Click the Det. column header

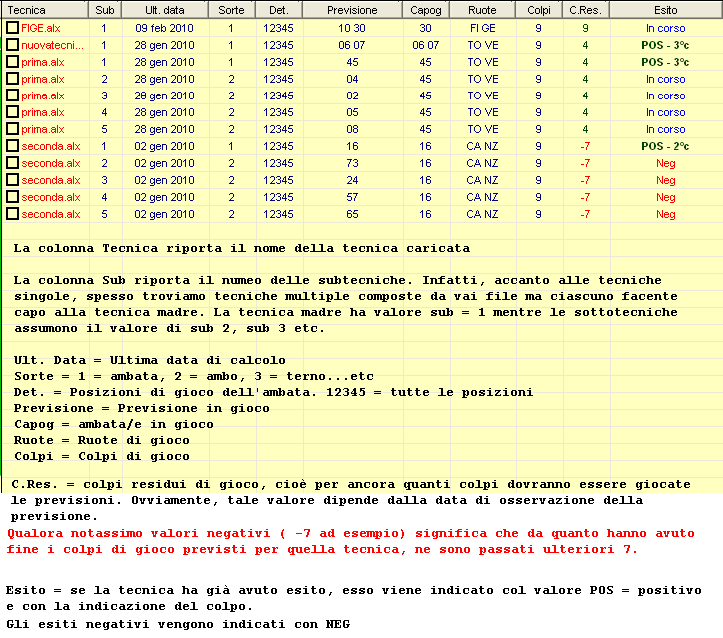coord(279,10)
